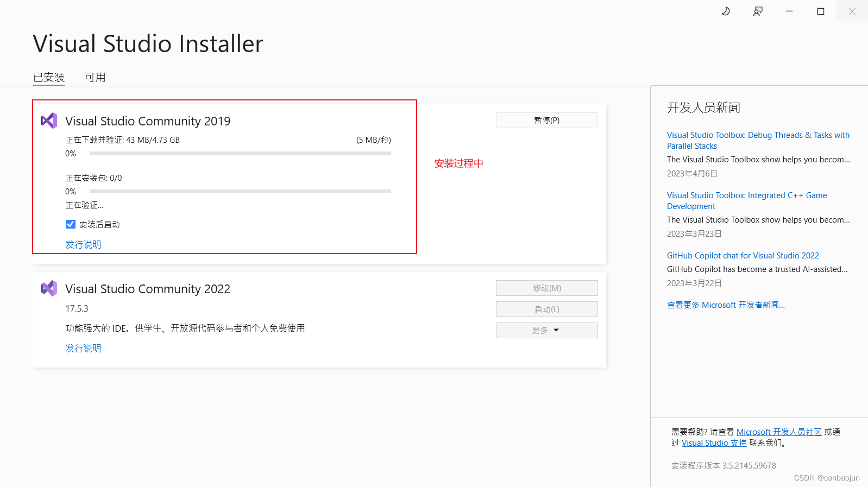Screen dimensions: 868x487
Task: Click 修改(M) for Visual Studio 2022
Action: (x=547, y=288)
